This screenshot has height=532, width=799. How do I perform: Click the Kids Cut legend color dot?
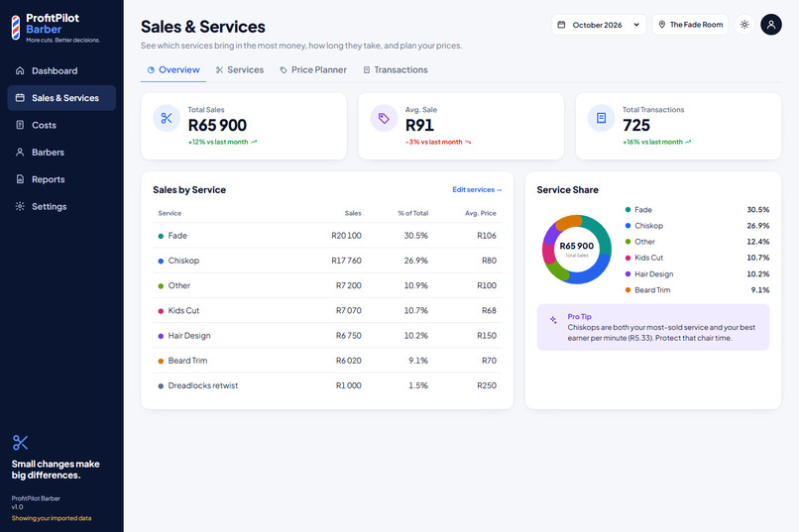[x=628, y=258]
